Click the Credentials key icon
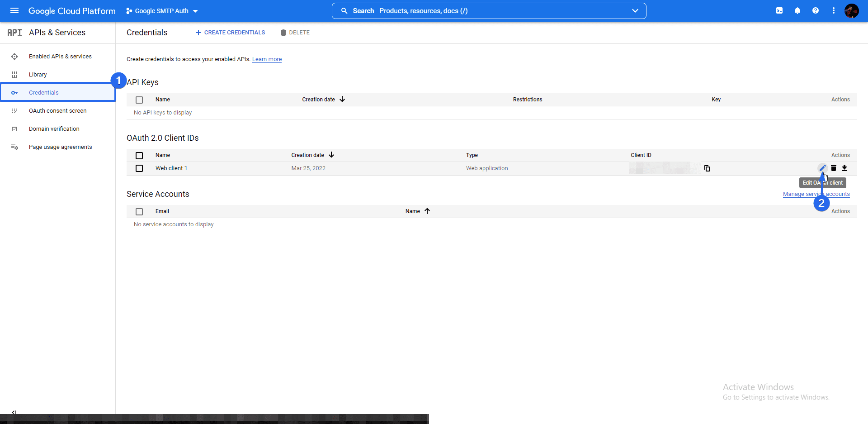Image resolution: width=868 pixels, height=424 pixels. [x=14, y=93]
